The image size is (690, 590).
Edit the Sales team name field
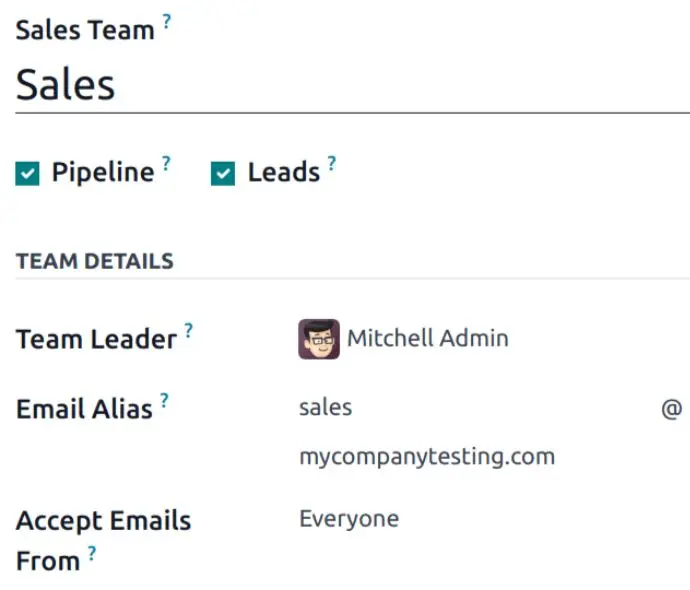coord(352,85)
